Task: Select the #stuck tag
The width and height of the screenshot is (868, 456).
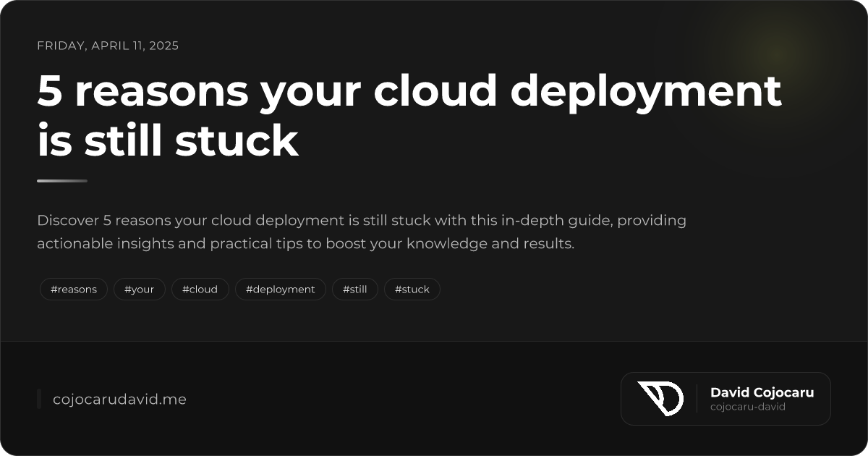Action: [412, 289]
